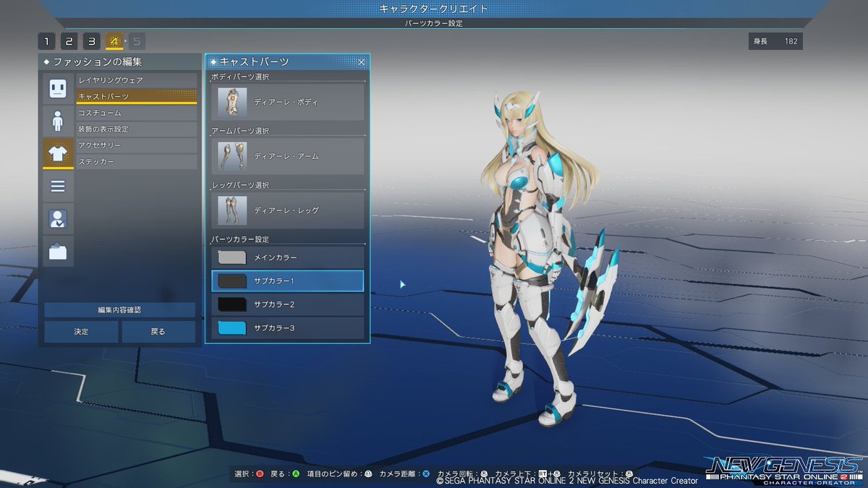Confirm with the 決定 button
The image size is (868, 488).
pos(81,332)
